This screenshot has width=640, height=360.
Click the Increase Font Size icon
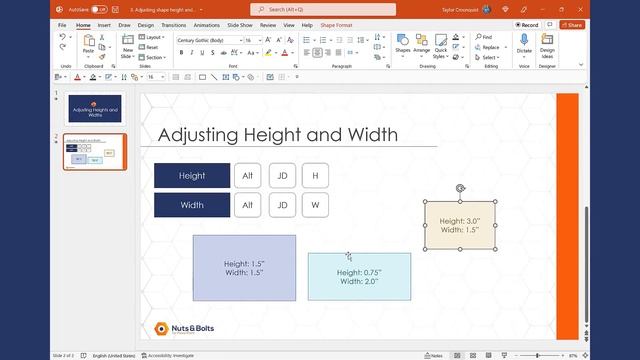(268, 40)
